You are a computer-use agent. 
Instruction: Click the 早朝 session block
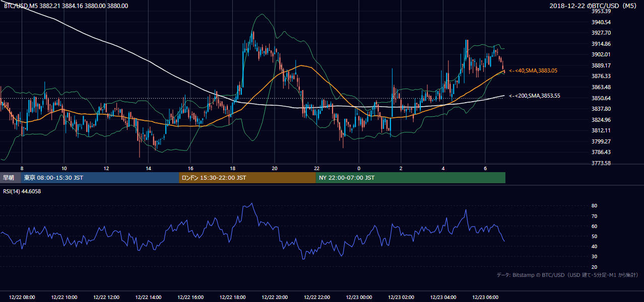pyautogui.click(x=10, y=178)
